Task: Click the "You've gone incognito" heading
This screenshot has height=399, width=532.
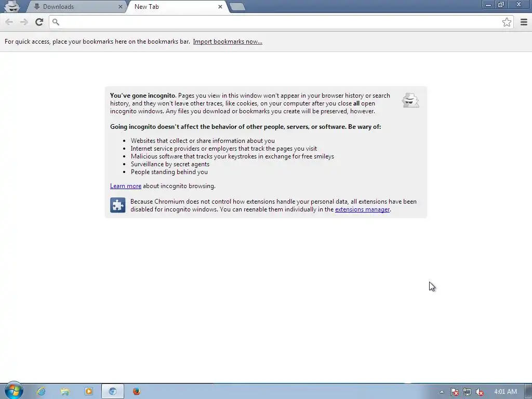Action: tap(142, 96)
